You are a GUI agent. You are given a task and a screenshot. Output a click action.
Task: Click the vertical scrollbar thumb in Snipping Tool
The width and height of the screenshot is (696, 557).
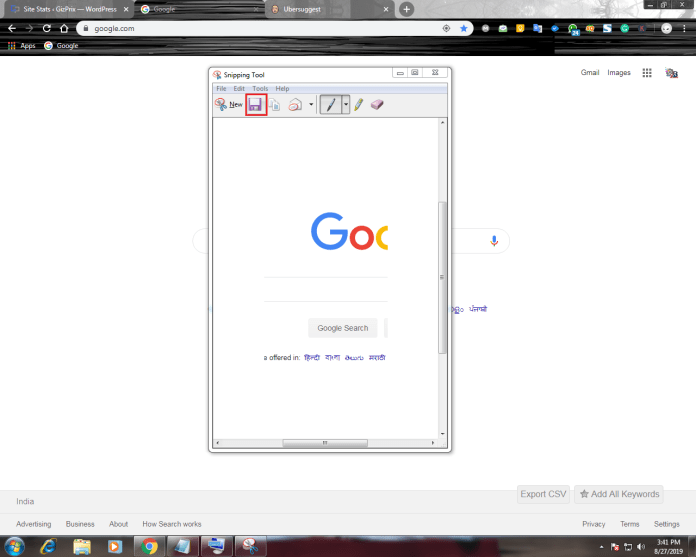[x=442, y=277]
